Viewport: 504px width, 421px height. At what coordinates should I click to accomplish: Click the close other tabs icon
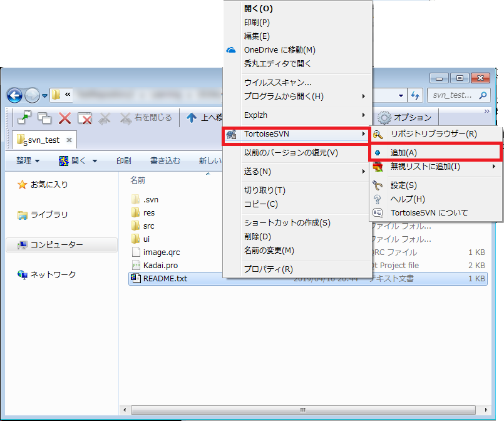[85, 118]
